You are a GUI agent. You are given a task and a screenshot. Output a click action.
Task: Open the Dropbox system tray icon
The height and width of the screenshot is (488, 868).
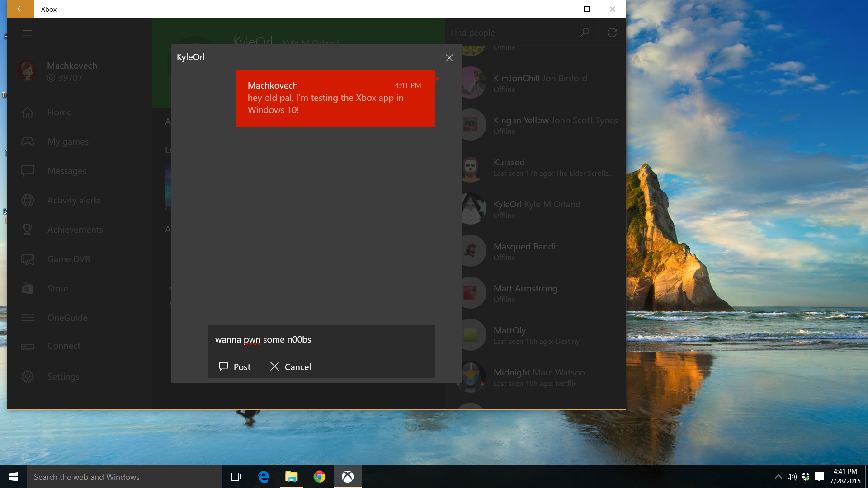[806, 477]
